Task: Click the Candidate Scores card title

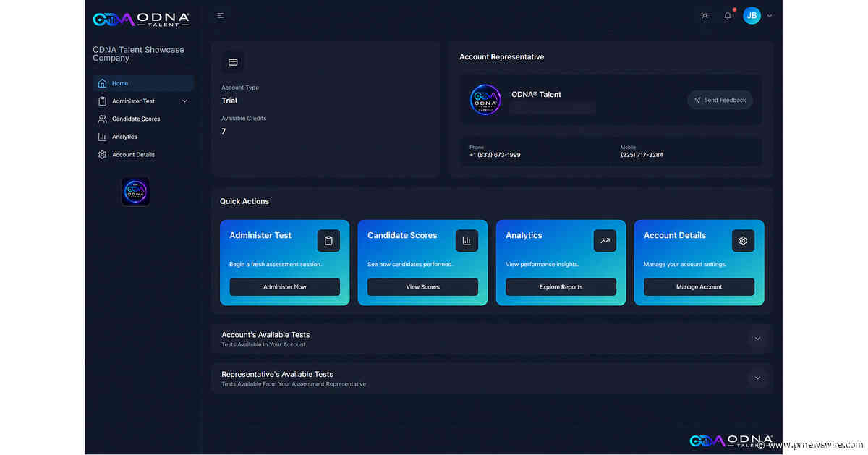Action: [x=402, y=235]
